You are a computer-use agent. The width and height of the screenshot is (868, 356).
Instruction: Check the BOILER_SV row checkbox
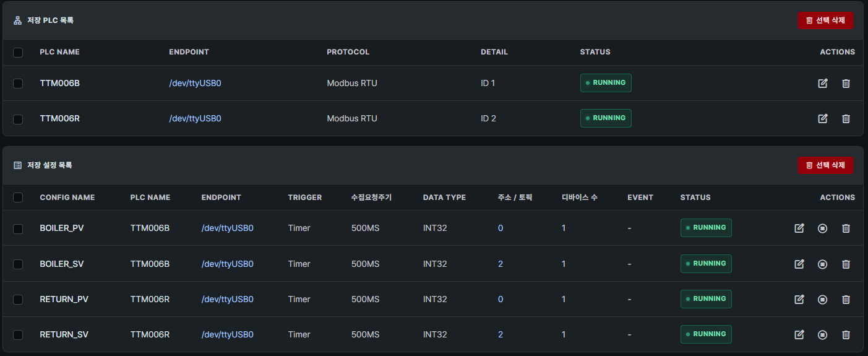(18, 264)
